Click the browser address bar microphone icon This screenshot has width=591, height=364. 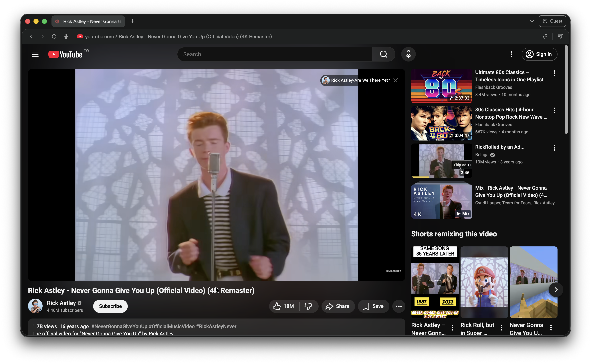pos(66,36)
